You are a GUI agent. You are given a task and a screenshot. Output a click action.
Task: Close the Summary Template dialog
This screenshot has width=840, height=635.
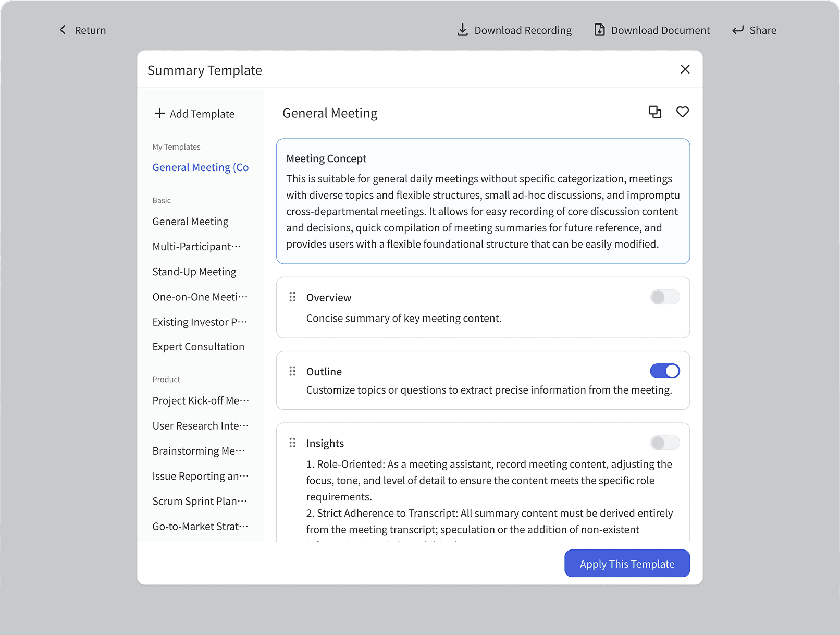click(685, 69)
